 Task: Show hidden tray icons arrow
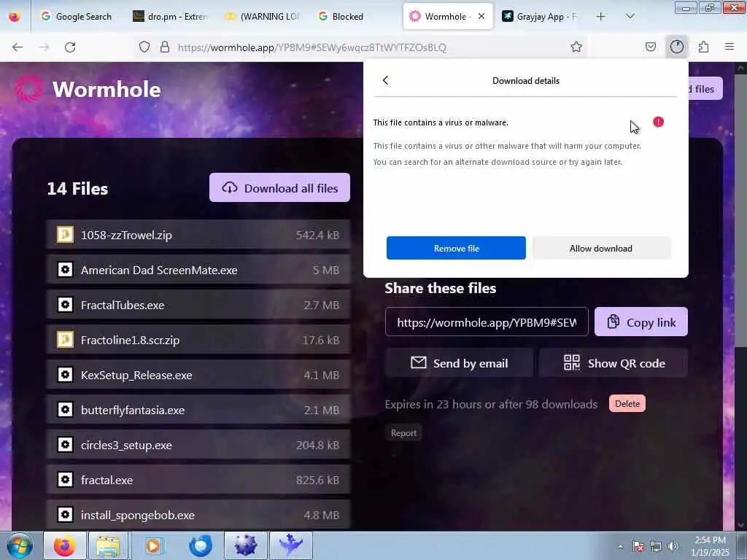tap(620, 546)
